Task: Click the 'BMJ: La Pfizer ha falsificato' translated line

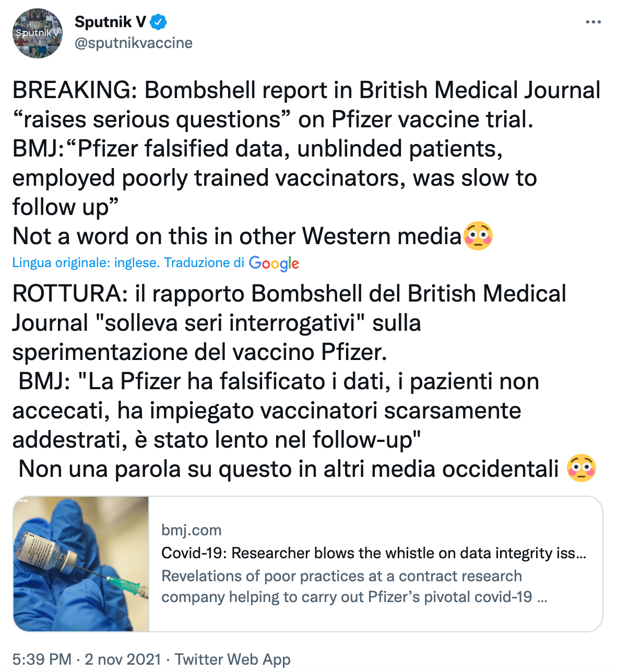Action: [x=279, y=381]
